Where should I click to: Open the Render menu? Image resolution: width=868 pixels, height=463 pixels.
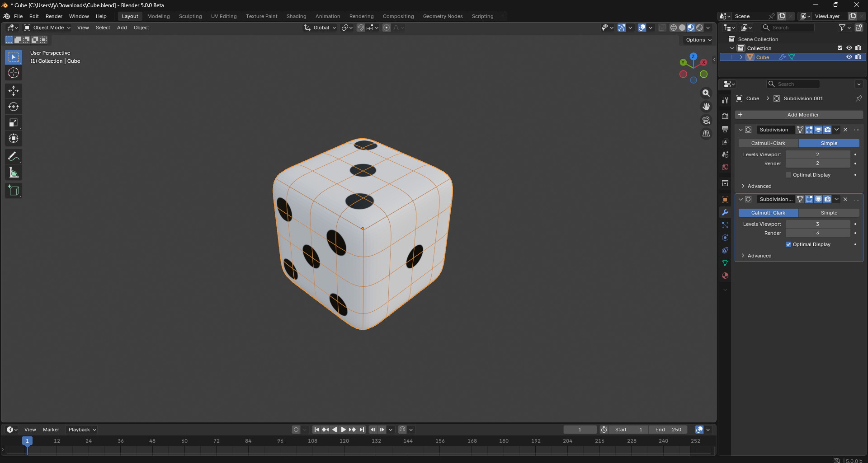(54, 16)
